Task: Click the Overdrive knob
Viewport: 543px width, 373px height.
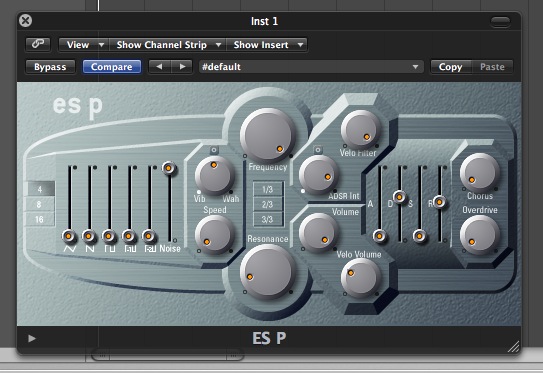Action: [480, 235]
